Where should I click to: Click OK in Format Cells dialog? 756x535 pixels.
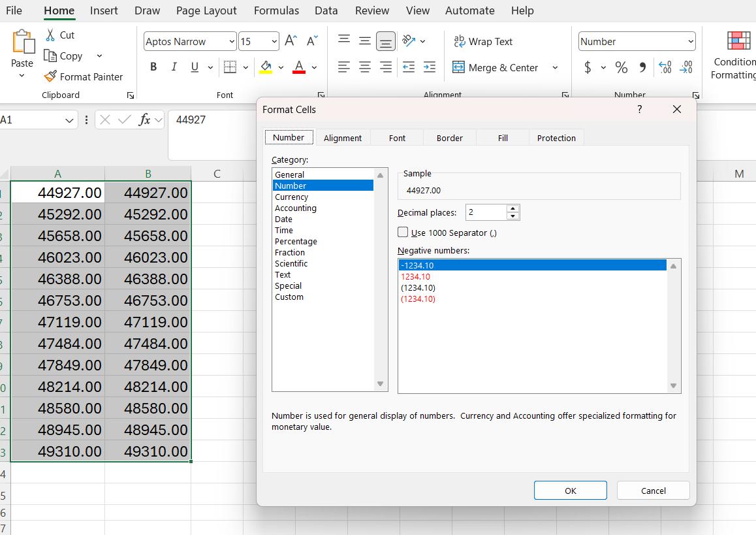(571, 491)
